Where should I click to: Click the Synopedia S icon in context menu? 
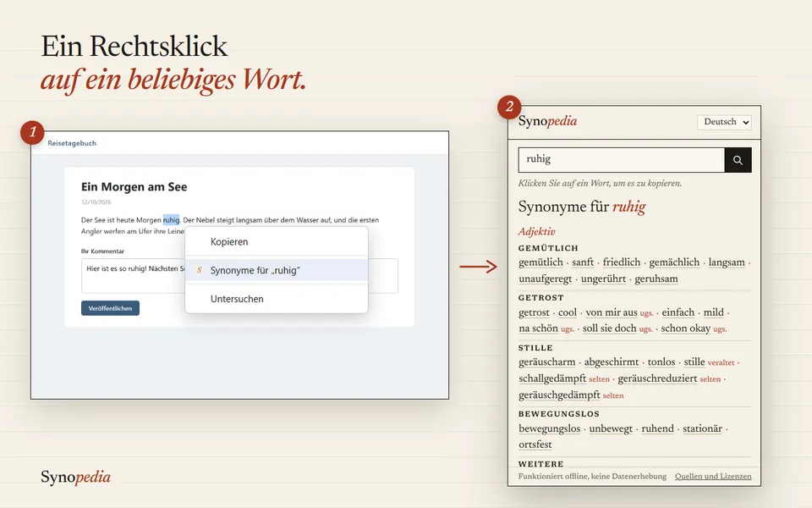point(199,270)
